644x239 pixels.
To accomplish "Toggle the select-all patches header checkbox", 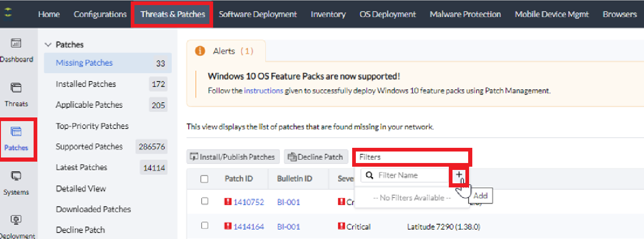I will coord(204,179).
